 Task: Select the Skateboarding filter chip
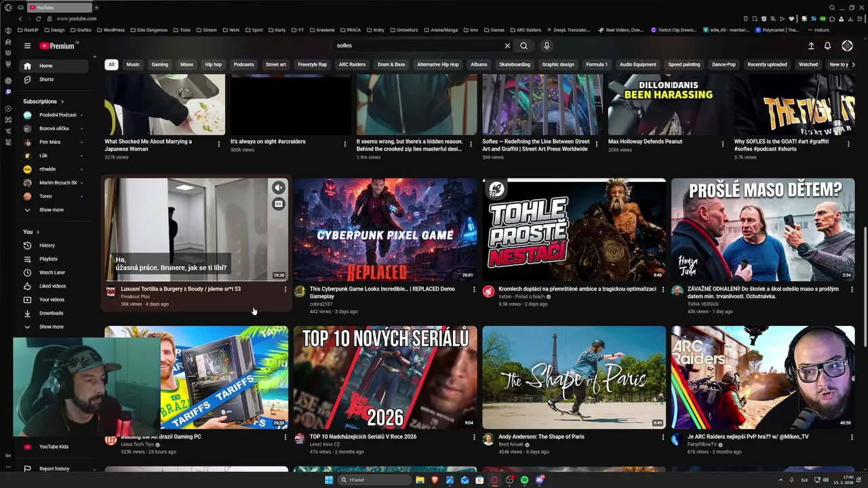pyautogui.click(x=515, y=64)
